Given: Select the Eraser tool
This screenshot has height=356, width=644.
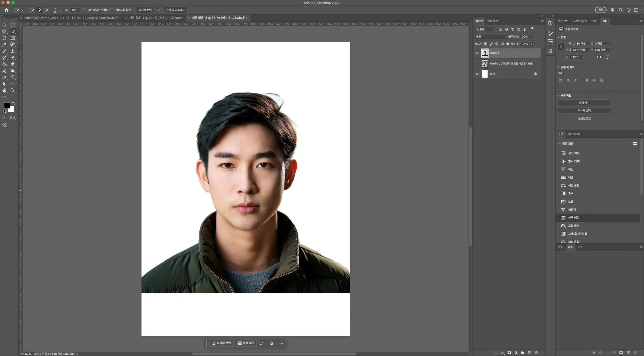Looking at the screenshot, I should click(x=13, y=58).
